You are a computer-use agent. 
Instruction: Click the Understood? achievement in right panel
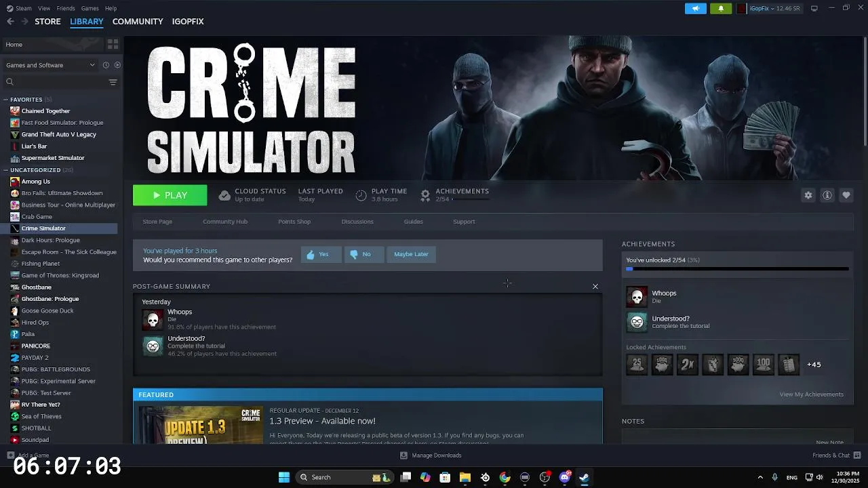coord(737,322)
